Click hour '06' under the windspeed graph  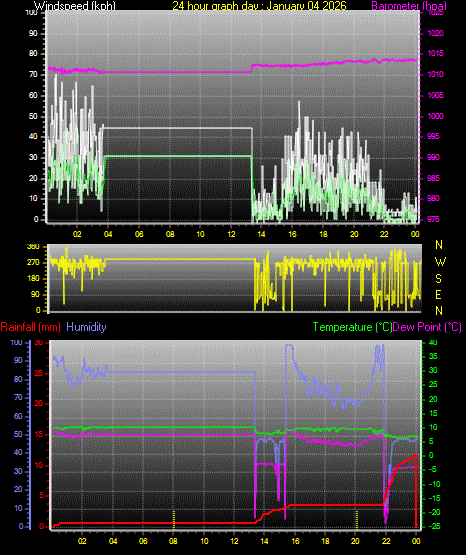point(139,234)
